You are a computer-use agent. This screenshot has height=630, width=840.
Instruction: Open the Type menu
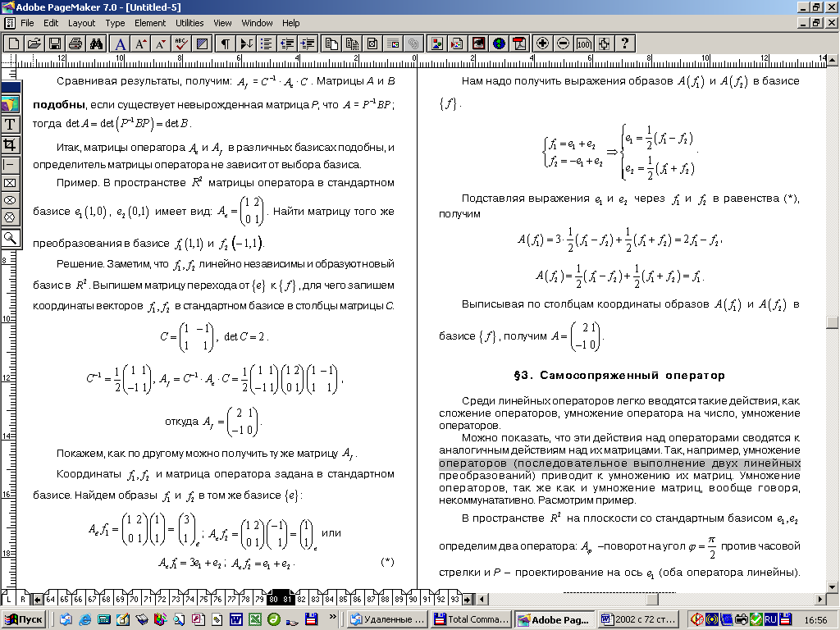pos(115,23)
